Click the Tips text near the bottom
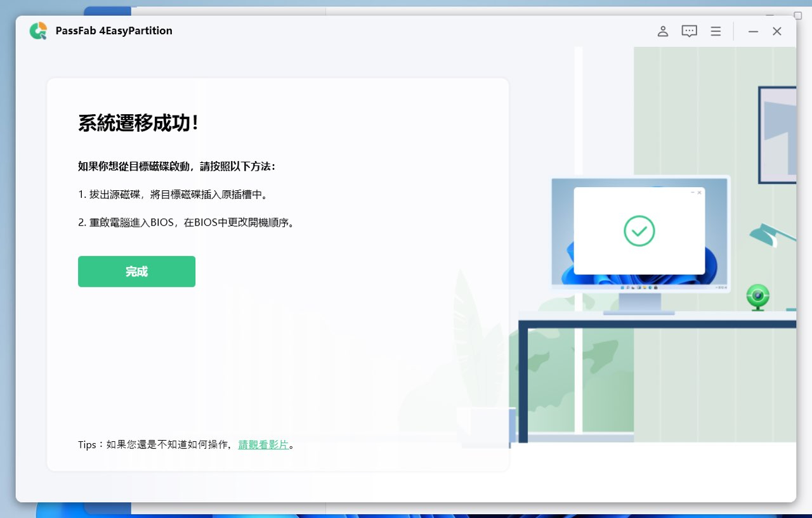The height and width of the screenshot is (518, 812). 88,444
